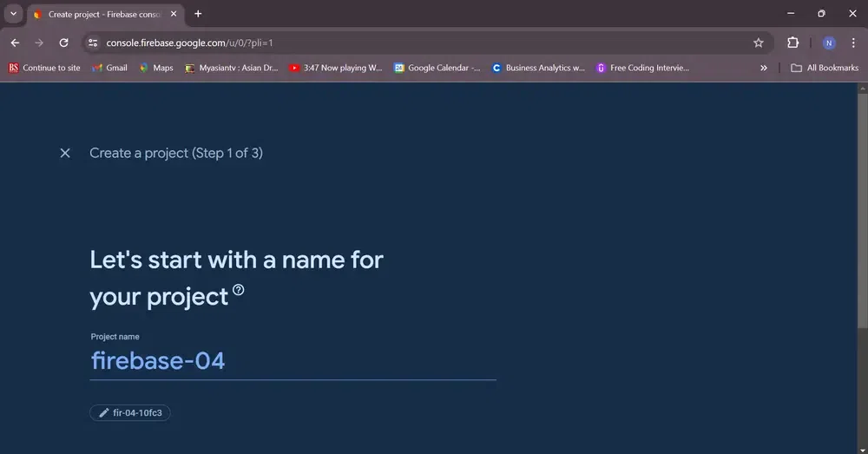
Task: Open the All Bookmarks folder
Action: coord(825,68)
